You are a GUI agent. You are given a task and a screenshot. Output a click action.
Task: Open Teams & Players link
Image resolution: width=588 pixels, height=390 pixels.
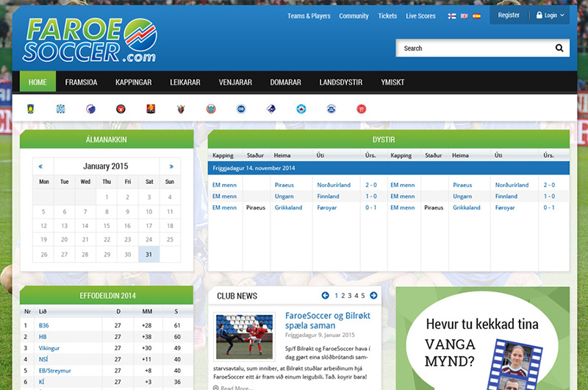pyautogui.click(x=309, y=16)
